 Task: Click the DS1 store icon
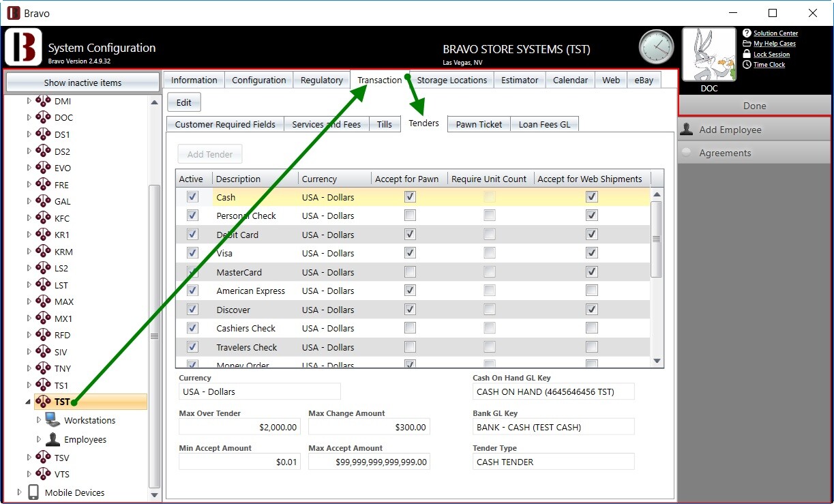pos(44,134)
